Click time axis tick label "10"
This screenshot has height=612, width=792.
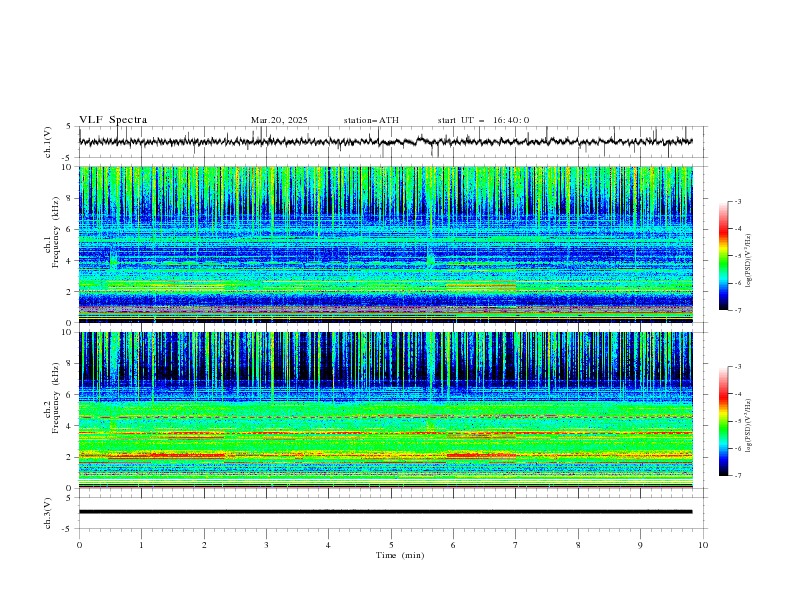(x=703, y=545)
